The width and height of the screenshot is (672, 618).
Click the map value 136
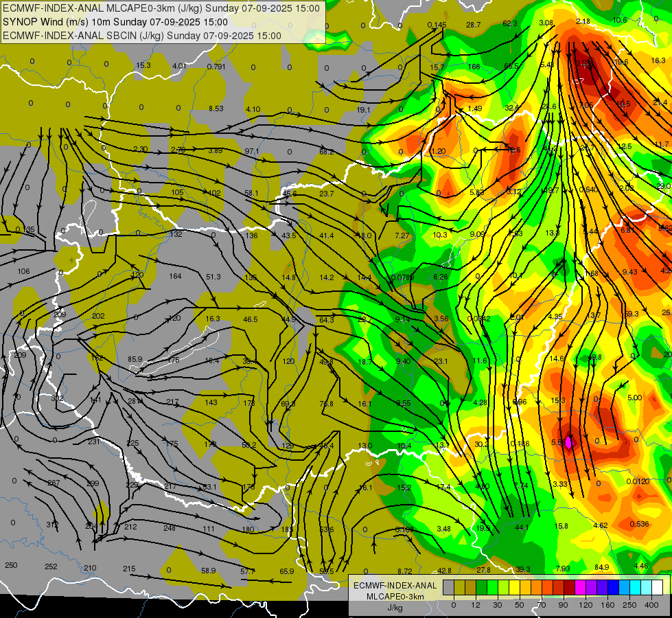click(252, 236)
